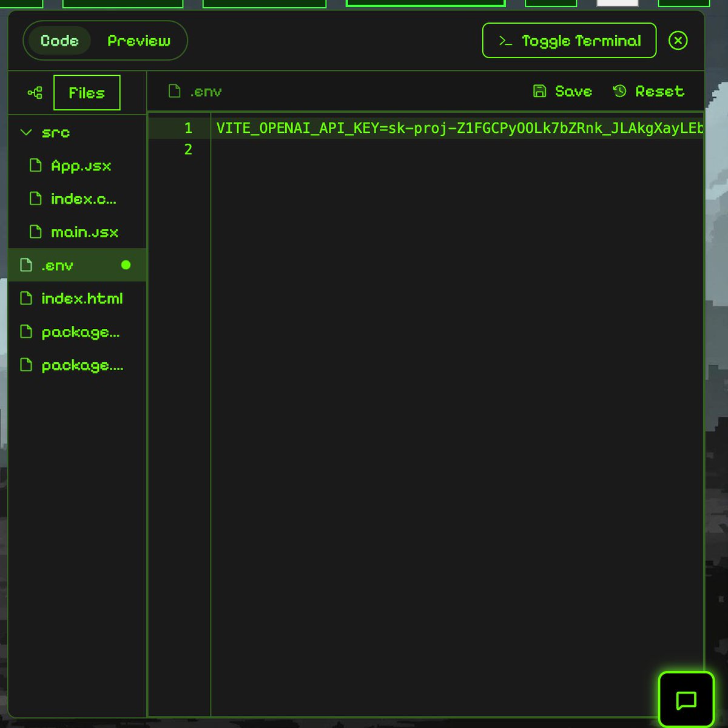Image resolution: width=728 pixels, height=728 pixels.
Task: Collapse the src folder chevron
Action: [x=26, y=132]
